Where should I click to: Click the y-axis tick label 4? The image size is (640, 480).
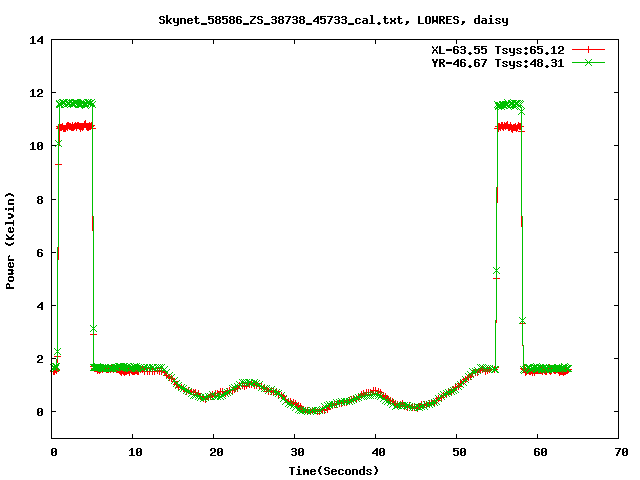point(40,306)
